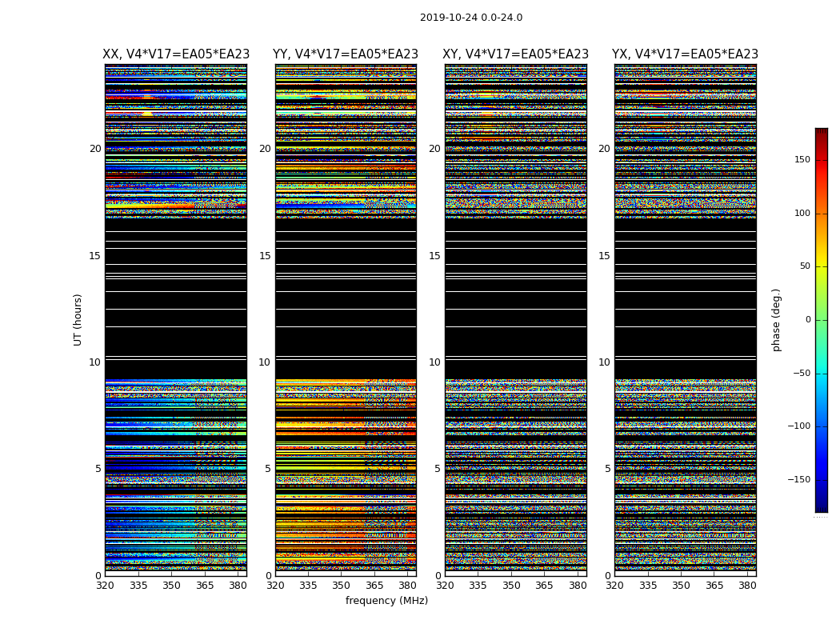840x640 pixels.
Task: Click the 10 hour tick of XX panel
Action: tap(95, 362)
